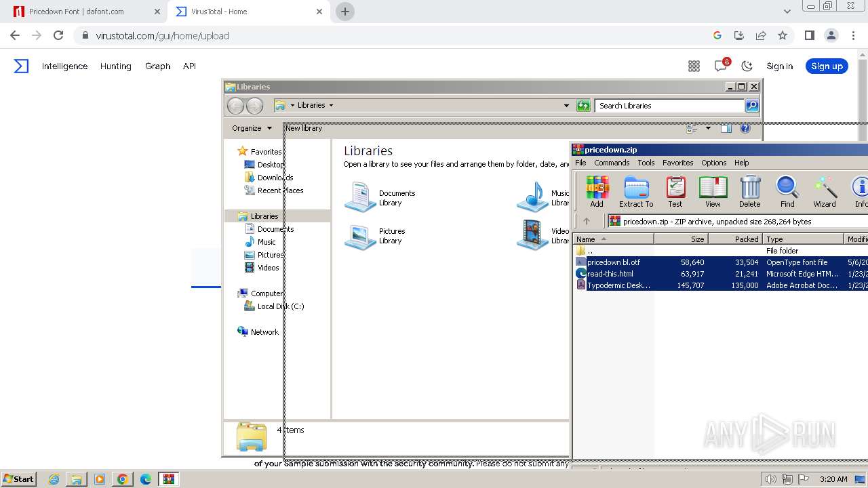Open Organize dropdown in Libraries window
Screen dimensions: 868x488
[x=252, y=128]
